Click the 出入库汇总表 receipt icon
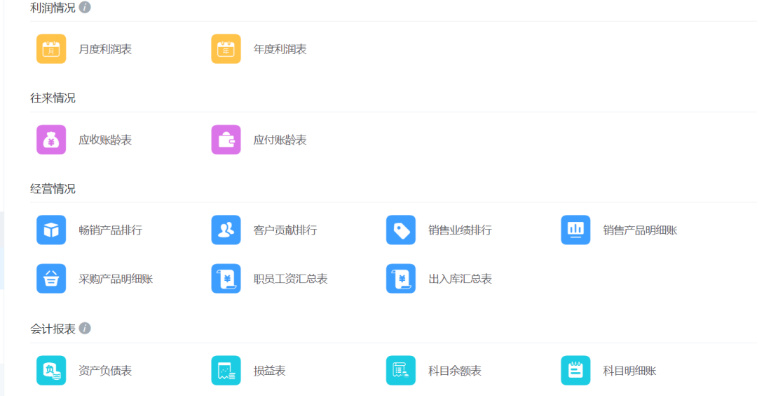The image size is (758, 396). [401, 279]
